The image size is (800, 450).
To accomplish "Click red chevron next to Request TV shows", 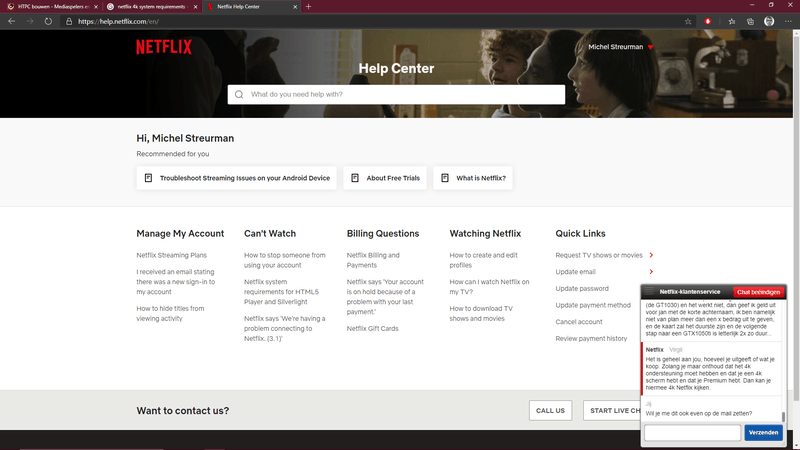I will [x=651, y=255].
